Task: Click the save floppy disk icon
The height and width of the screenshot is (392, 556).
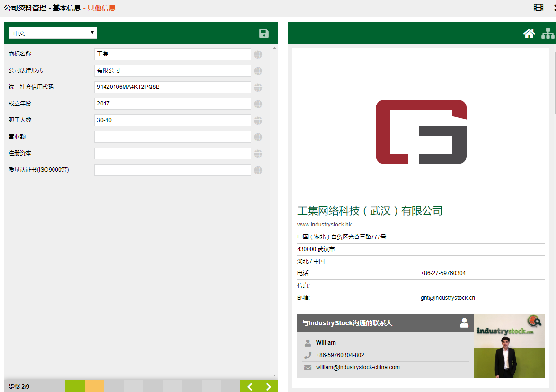Action: 264,33
